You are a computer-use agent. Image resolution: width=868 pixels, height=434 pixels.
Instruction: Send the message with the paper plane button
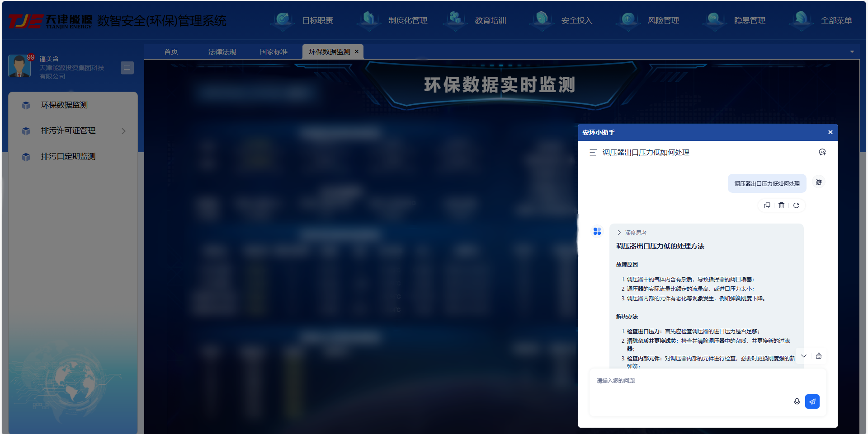point(812,401)
